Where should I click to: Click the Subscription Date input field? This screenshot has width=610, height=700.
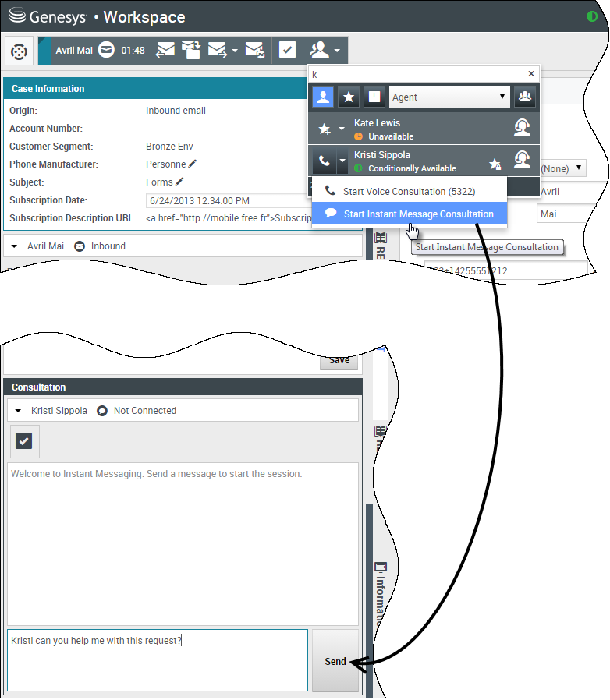(226, 201)
